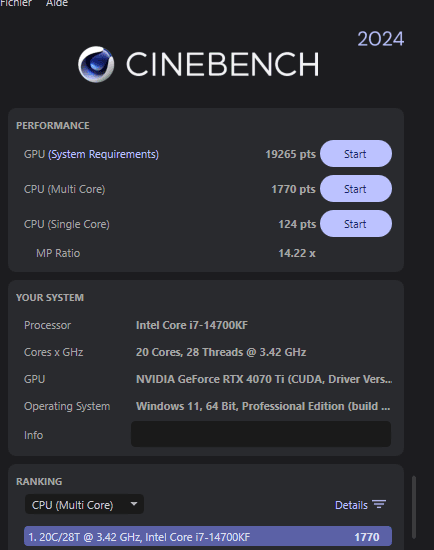Screen dimensions: 434x550
Task: Open the System Requirements link
Action: click(104, 154)
